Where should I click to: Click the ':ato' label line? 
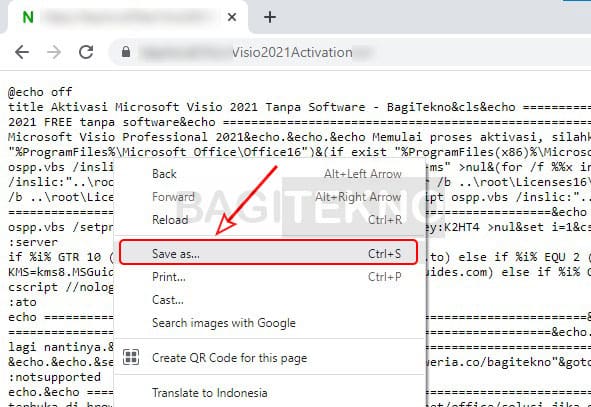click(22, 302)
